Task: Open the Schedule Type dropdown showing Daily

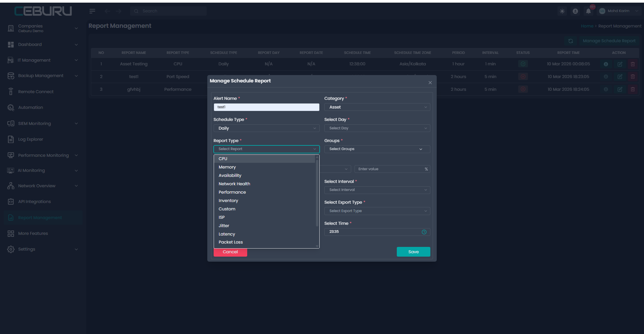Action: click(x=266, y=128)
